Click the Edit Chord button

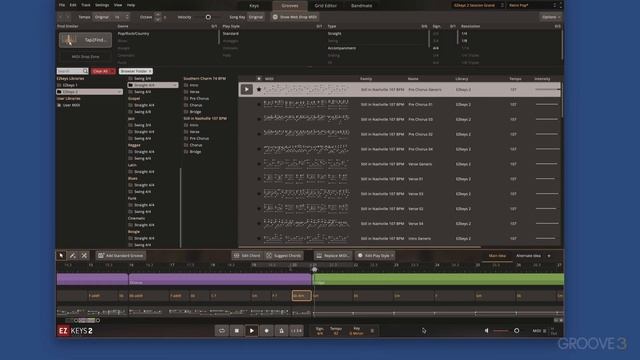(x=247, y=256)
